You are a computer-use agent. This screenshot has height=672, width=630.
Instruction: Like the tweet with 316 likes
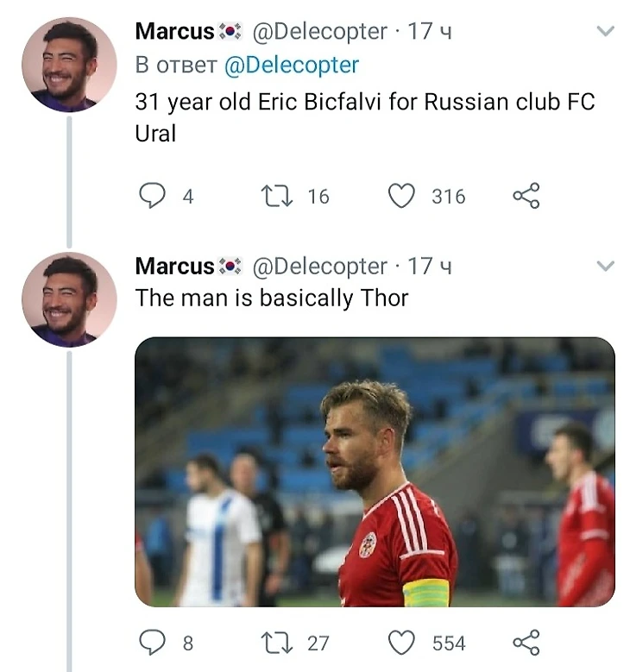pos(401,196)
